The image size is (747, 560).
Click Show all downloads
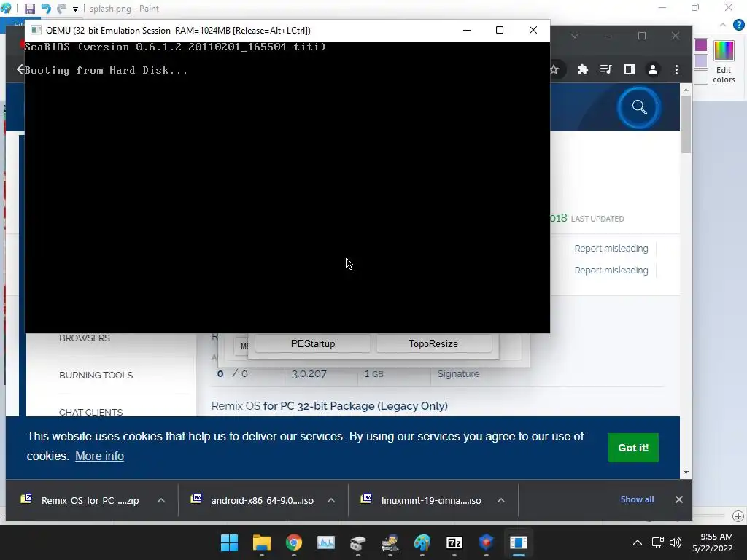637,499
